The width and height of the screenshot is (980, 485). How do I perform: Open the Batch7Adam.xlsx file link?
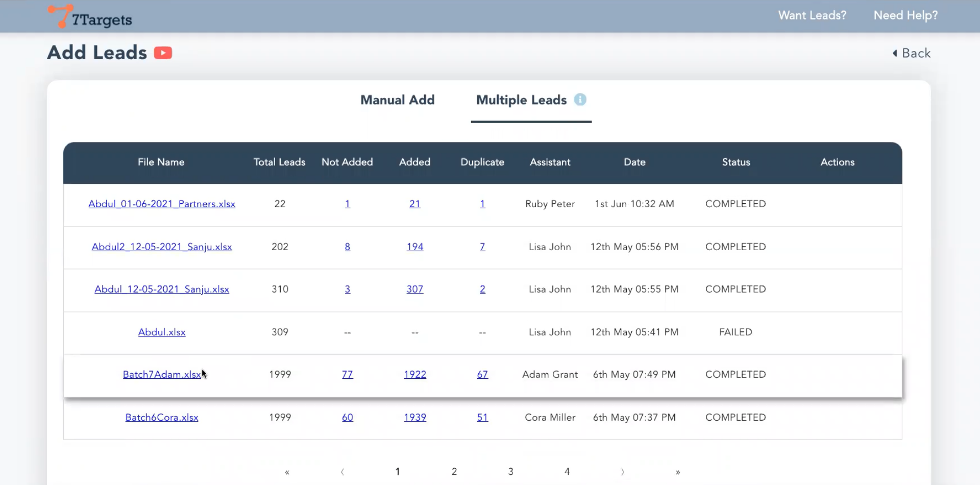click(161, 375)
